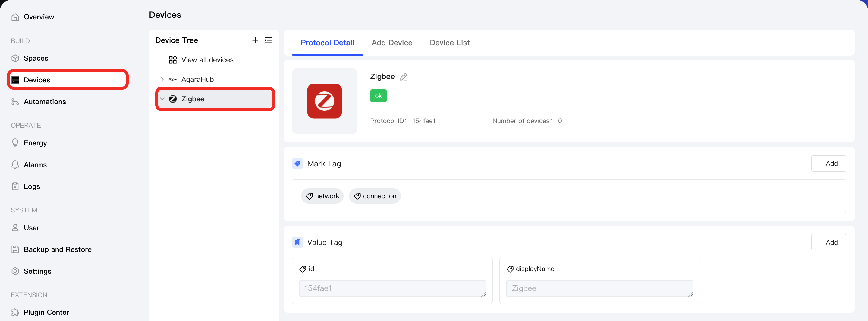Viewport: 868px width, 321px height.
Task: Open Plugin Center puzzle icon in sidebar
Action: point(15,312)
